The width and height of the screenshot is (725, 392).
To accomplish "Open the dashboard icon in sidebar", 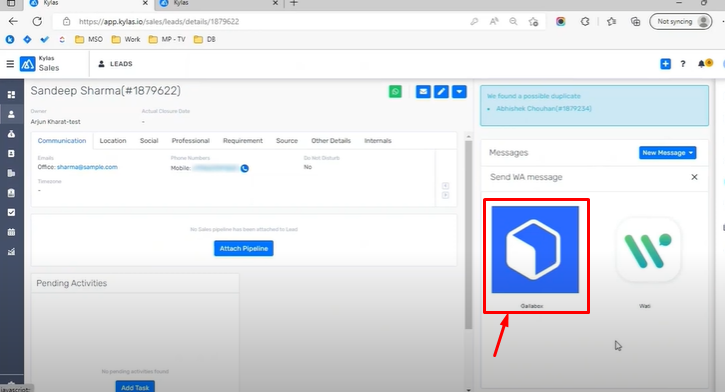I will pos(12,95).
